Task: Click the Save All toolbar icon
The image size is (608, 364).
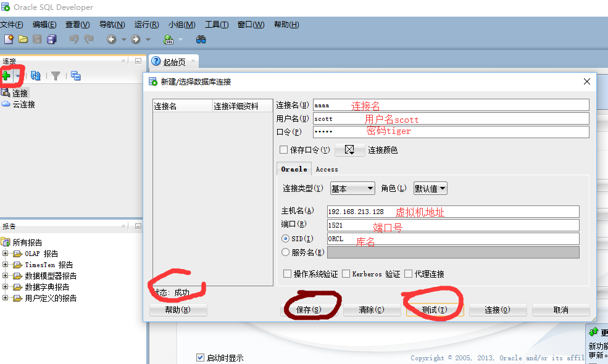Action: pyautogui.click(x=52, y=39)
